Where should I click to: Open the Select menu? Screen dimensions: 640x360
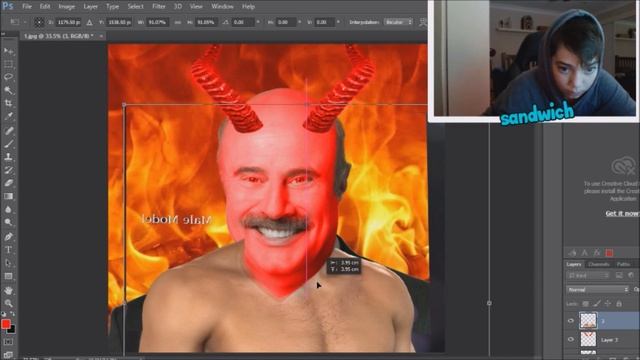[x=135, y=7]
